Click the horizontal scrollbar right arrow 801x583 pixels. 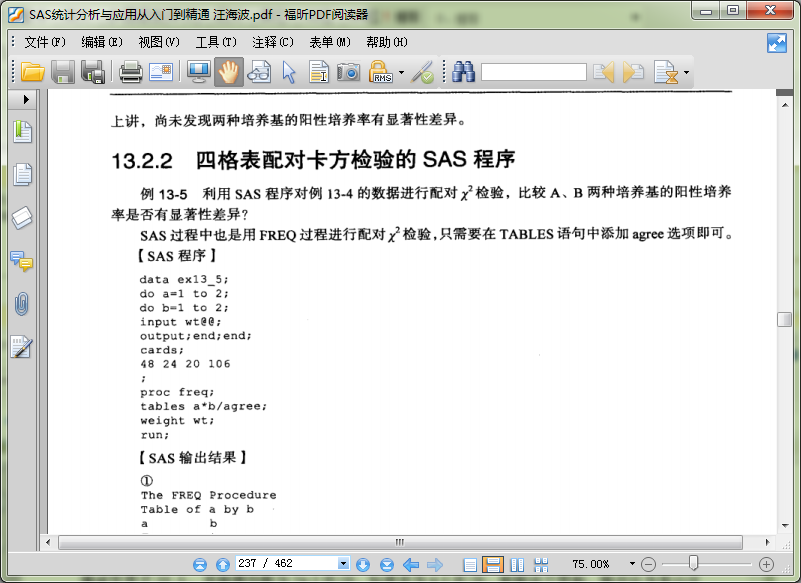767,542
